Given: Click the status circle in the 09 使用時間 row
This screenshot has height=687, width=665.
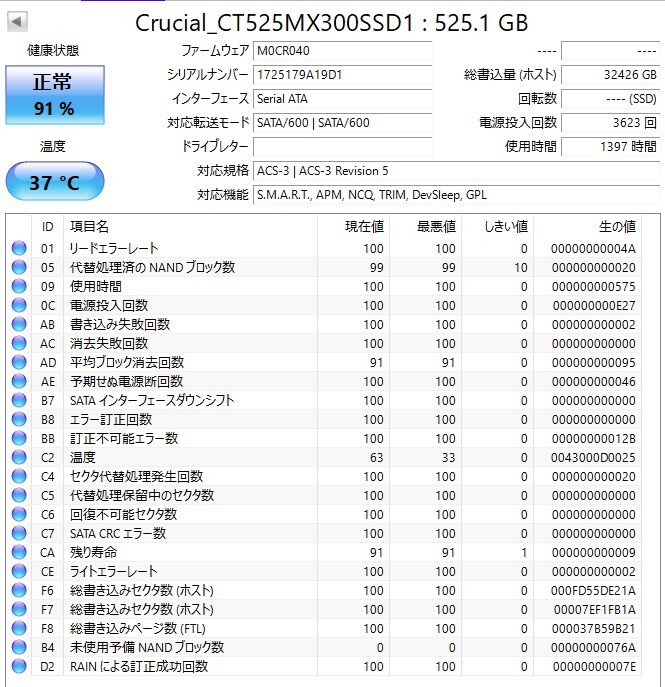Looking at the screenshot, I should [19, 287].
